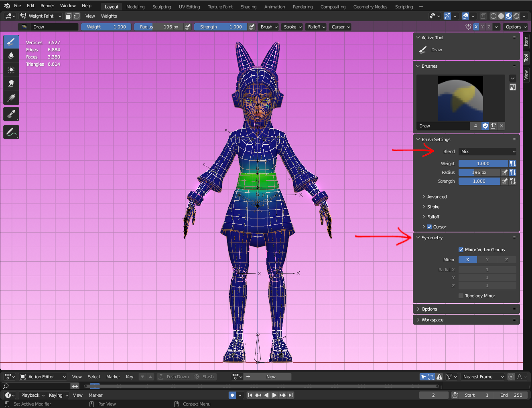This screenshot has height=408, width=532.
Task: Switch to the Sculpting workspace tab
Action: [161, 7]
